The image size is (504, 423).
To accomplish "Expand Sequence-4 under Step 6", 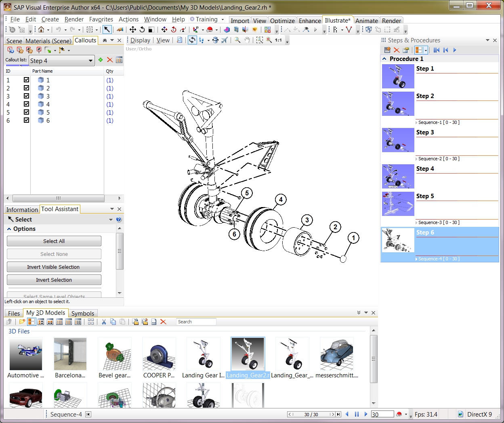I will point(417,259).
